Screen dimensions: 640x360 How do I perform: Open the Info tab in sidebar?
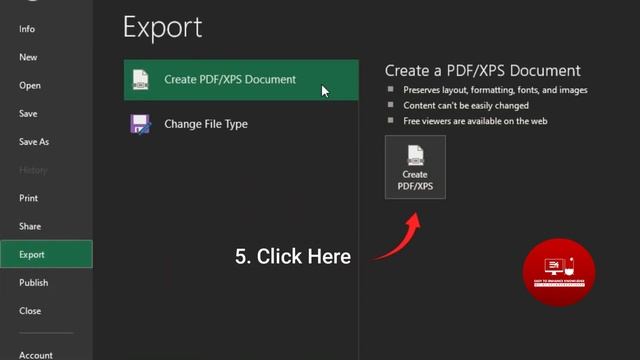[27, 29]
